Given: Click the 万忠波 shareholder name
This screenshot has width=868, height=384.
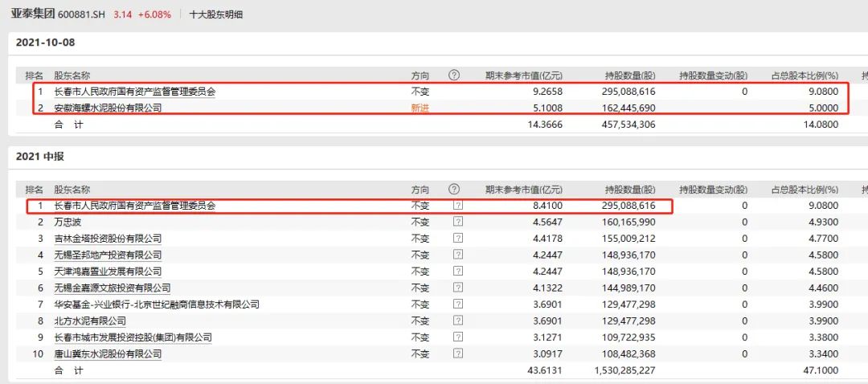Looking at the screenshot, I should pyautogui.click(x=69, y=223).
